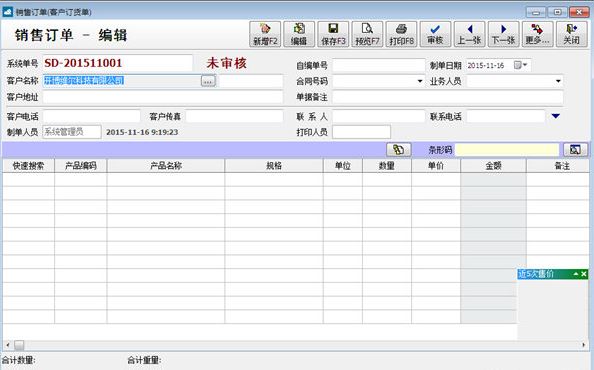The image size is (594, 370).
Task: Minimize the 销售订单 window
Action: tap(536, 12)
